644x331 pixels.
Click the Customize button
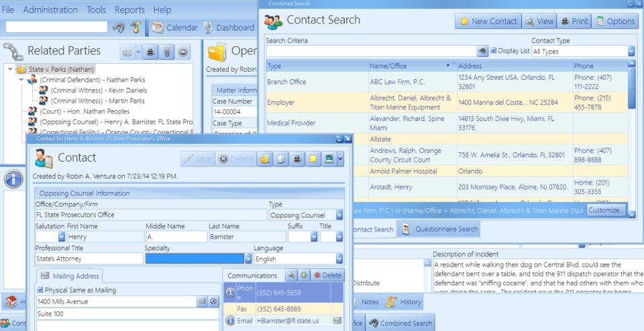(606, 210)
